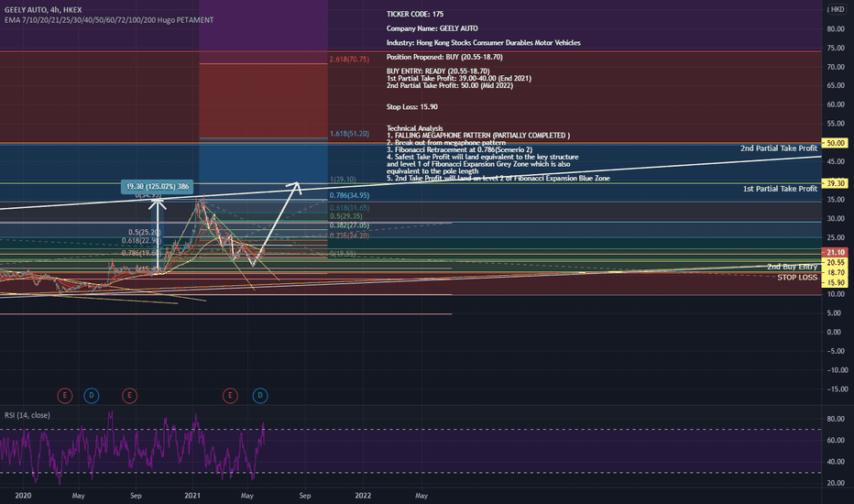Select the 'STOP LOSS' line label
854x504 pixels.
tap(797, 278)
